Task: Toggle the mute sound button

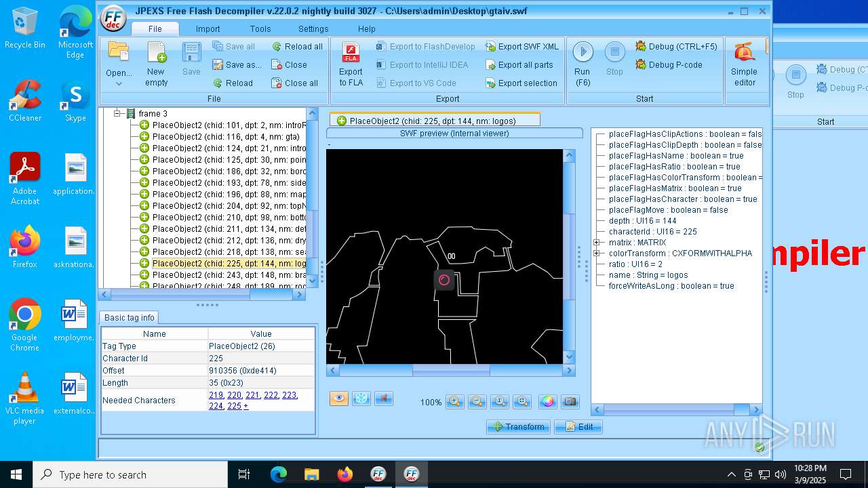Action: pos(384,399)
